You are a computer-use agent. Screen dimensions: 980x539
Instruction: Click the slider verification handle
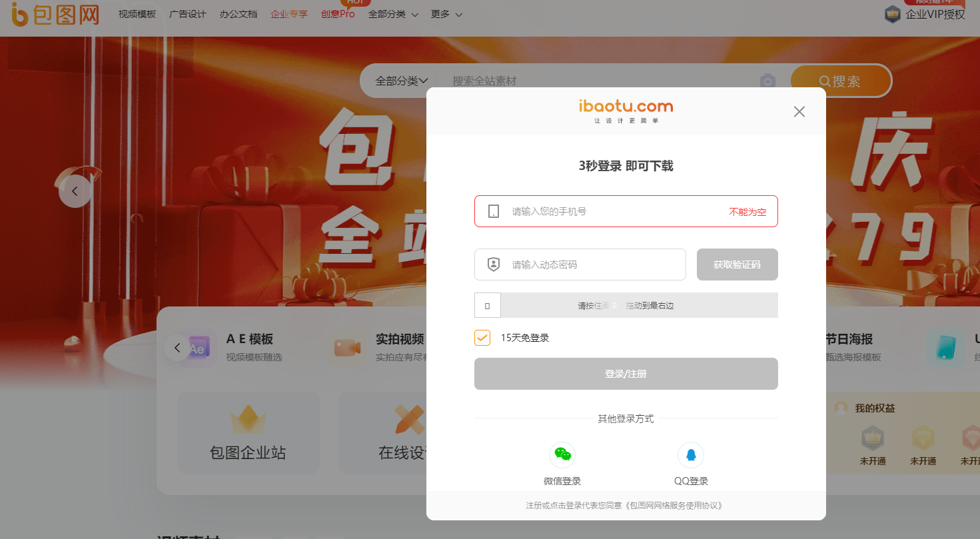488,306
